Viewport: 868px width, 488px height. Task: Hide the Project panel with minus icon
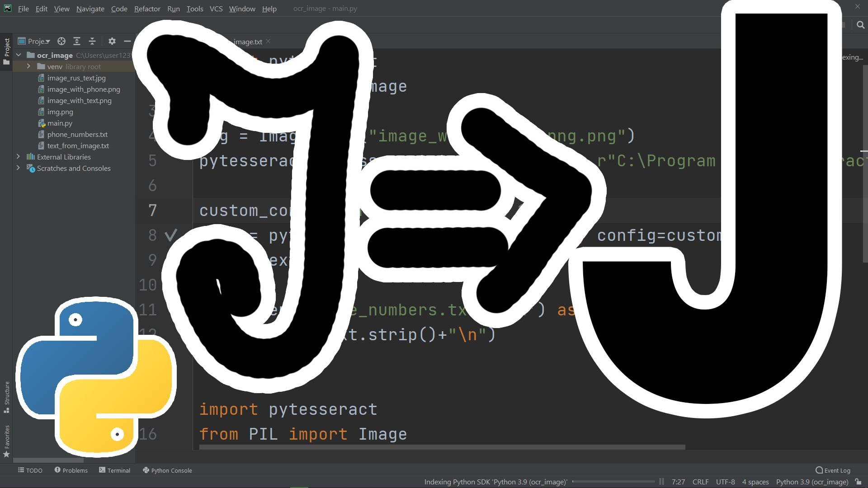(127, 41)
